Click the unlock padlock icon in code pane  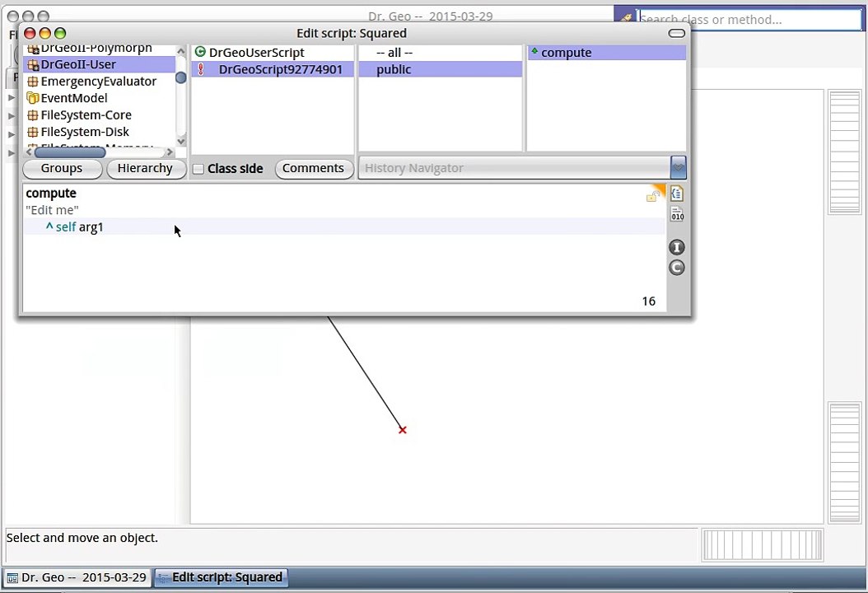pyautogui.click(x=653, y=196)
